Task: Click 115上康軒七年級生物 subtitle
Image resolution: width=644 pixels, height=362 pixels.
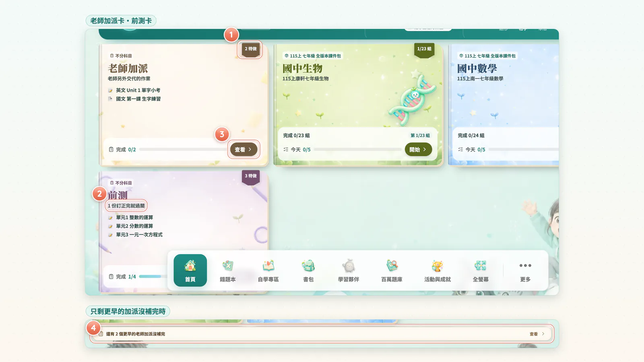Action: 305,78
